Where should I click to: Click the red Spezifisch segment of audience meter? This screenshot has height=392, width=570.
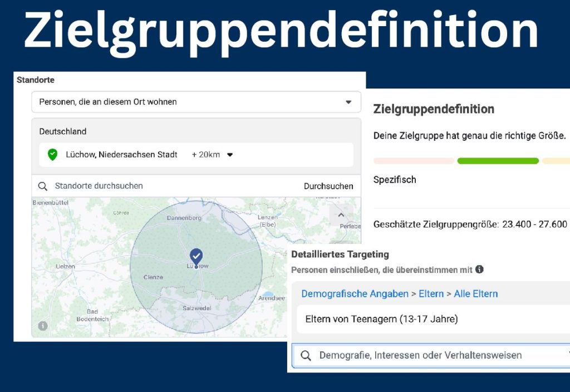click(414, 161)
